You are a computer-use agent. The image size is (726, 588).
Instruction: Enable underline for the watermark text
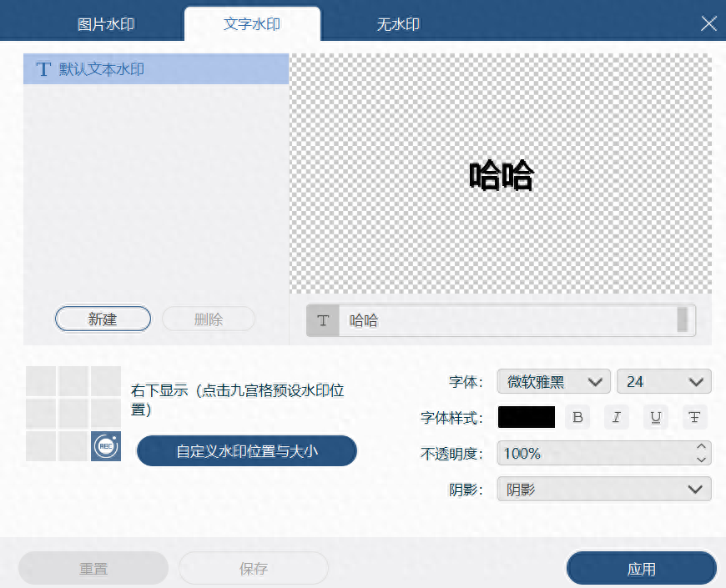point(656,417)
